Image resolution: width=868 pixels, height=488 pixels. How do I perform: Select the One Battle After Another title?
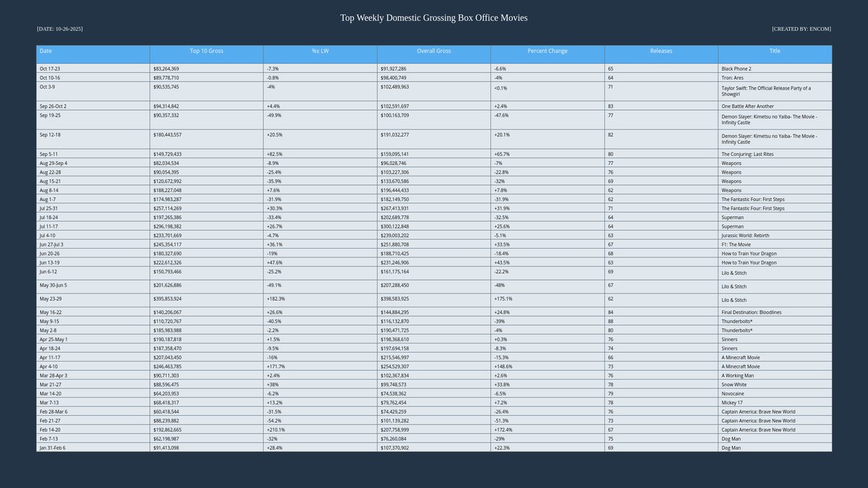[775, 106]
